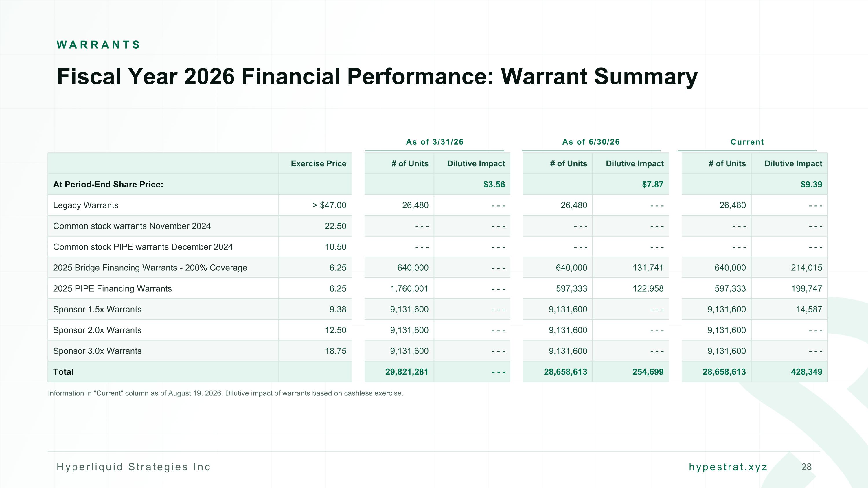Viewport: 868px width, 488px height.
Task: Click the '> $47.00' exercise price
Action: (329, 205)
